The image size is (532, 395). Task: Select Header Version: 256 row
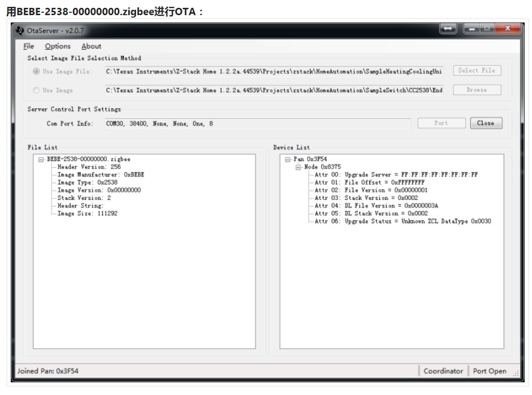(89, 167)
